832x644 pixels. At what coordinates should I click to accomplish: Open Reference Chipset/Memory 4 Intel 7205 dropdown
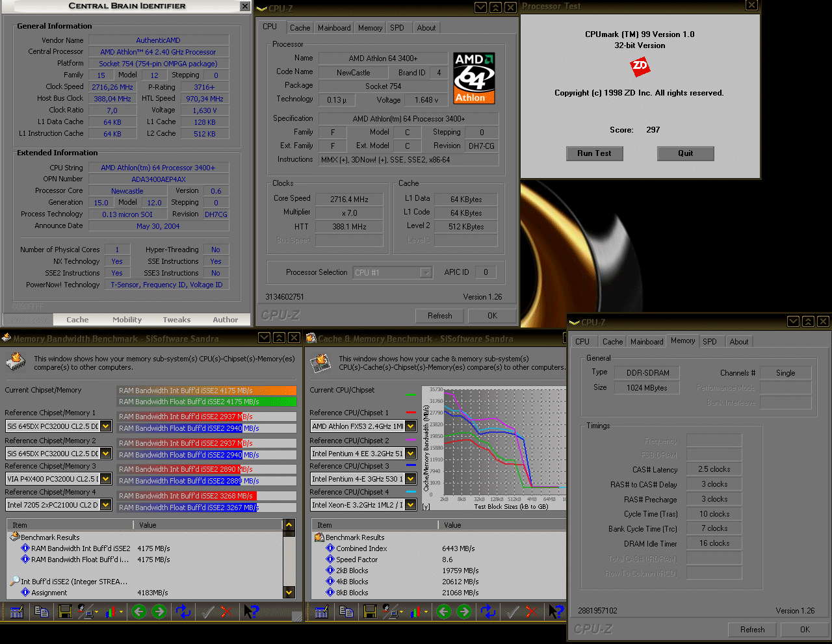click(x=105, y=505)
